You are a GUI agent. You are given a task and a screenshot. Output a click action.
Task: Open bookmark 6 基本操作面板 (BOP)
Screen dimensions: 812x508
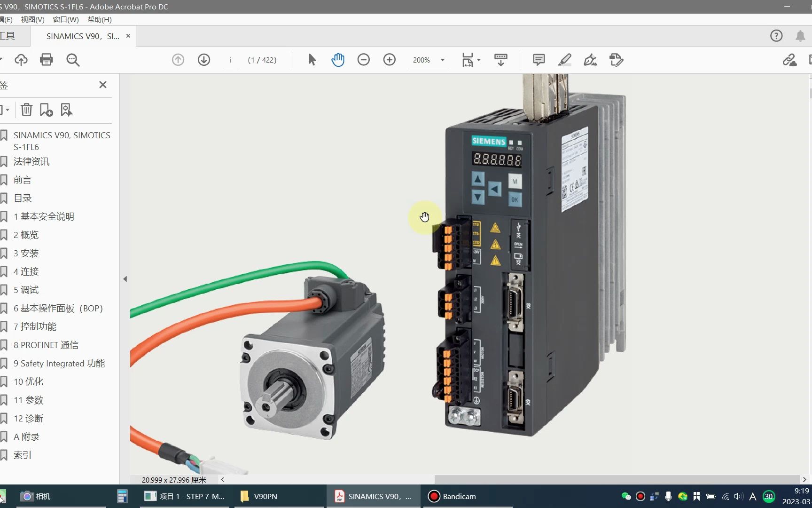coord(58,308)
